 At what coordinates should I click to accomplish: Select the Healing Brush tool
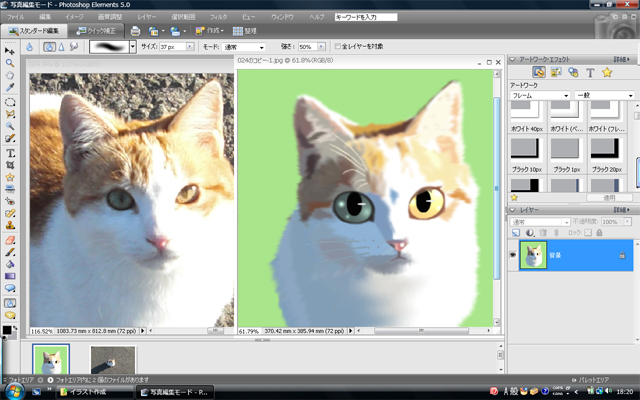coord(10,213)
